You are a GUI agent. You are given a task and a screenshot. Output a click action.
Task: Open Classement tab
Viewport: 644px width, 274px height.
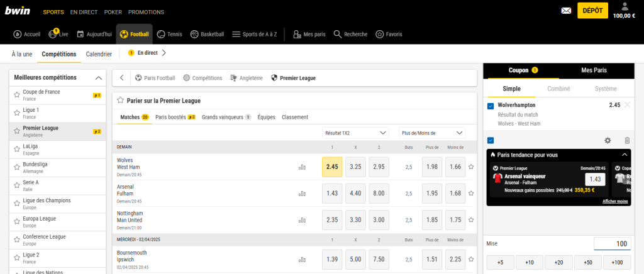(295, 117)
